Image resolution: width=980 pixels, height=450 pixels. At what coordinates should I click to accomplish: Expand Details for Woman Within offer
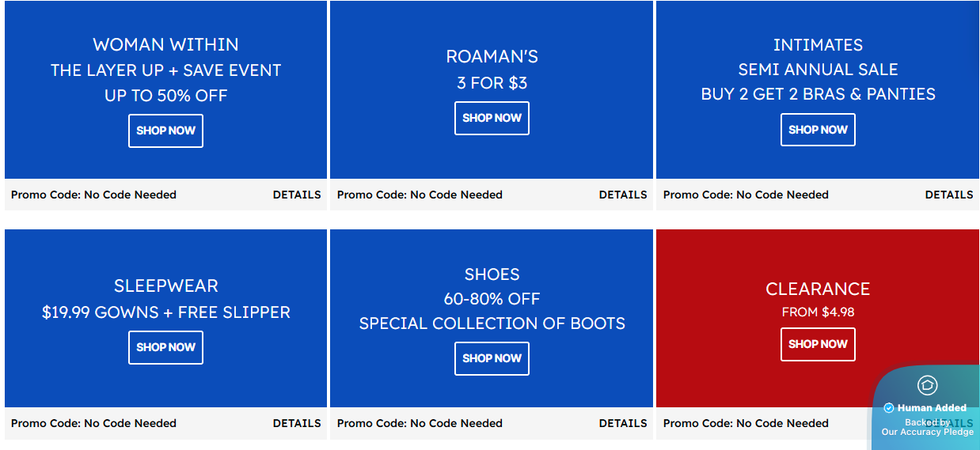point(297,195)
